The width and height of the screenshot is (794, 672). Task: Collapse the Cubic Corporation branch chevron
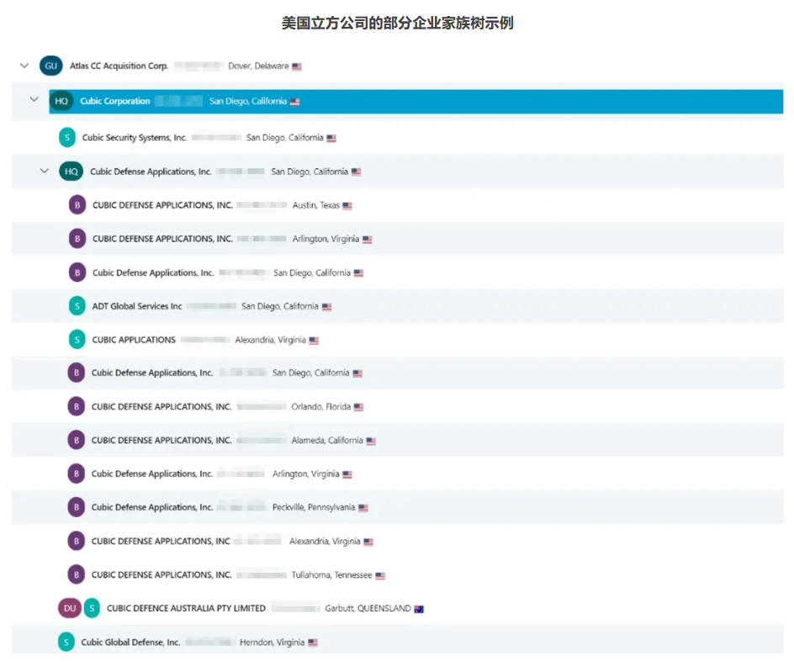(x=34, y=99)
